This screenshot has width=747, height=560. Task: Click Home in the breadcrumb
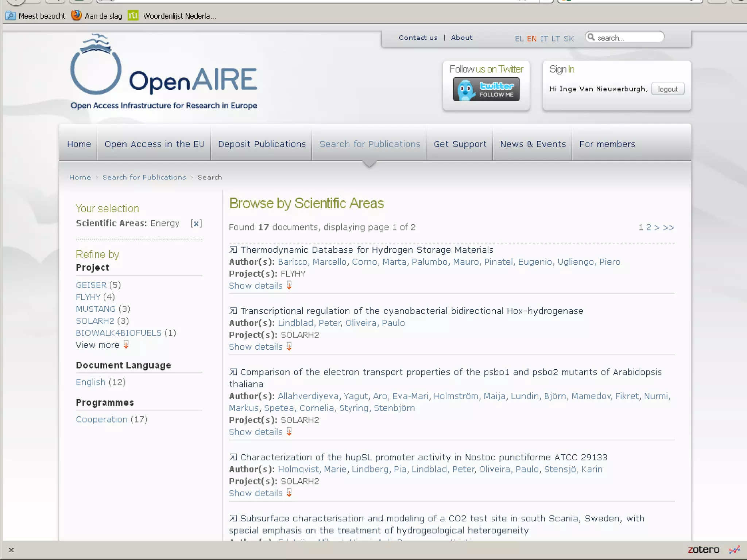coord(80,177)
